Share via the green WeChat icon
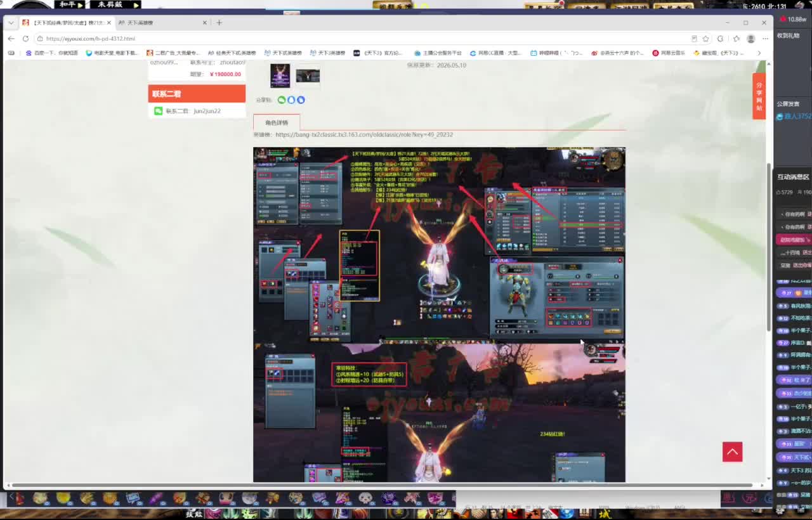Viewport: 812px width, 520px height. point(282,100)
